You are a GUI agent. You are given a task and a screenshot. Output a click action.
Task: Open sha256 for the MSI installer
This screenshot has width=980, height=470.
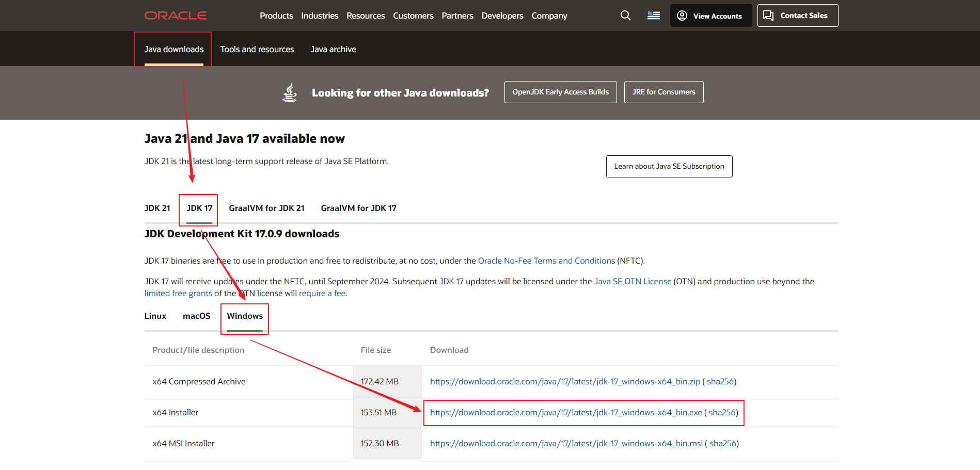723,443
